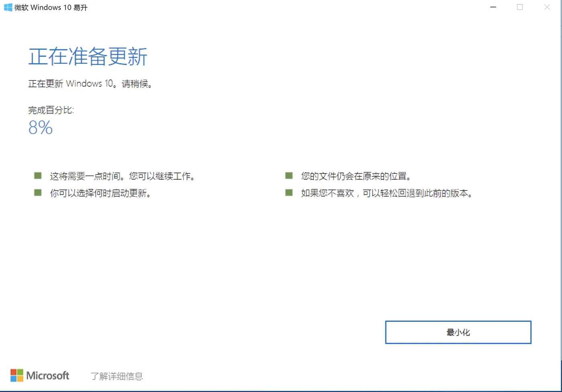The height and width of the screenshot is (392, 562).
Task: Open the 了解详细信息 link
Action: point(116,376)
